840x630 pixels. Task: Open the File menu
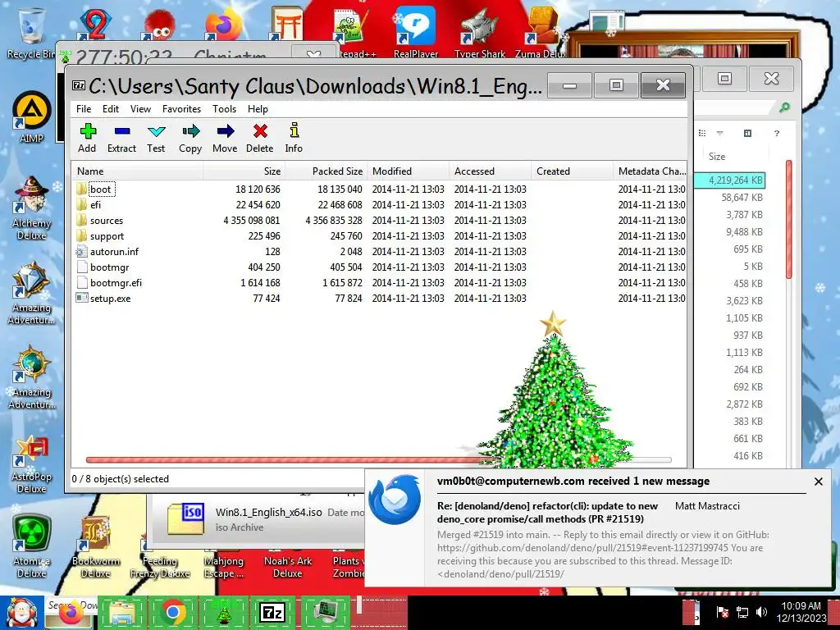click(84, 109)
